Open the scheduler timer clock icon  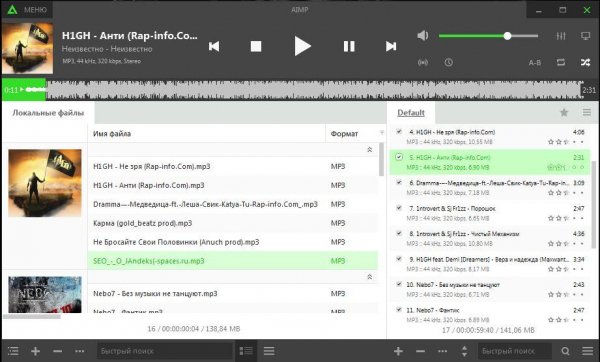(448, 62)
